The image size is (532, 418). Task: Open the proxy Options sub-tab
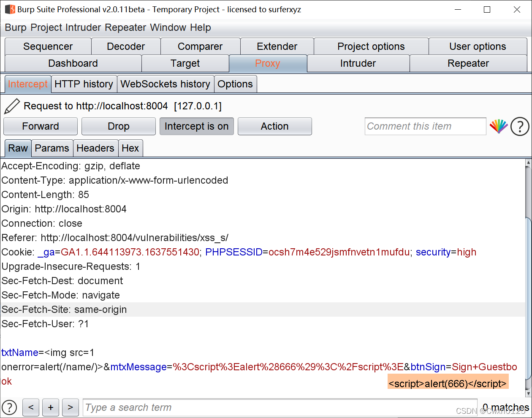pyautogui.click(x=235, y=84)
